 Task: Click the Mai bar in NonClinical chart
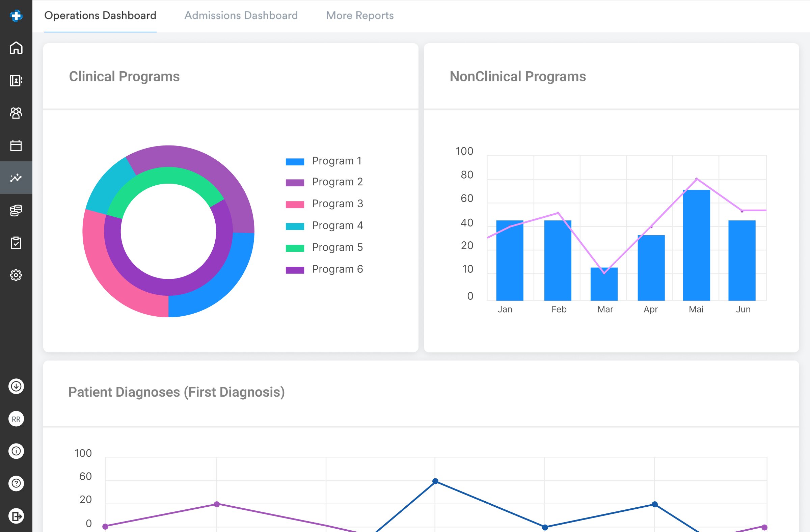pyautogui.click(x=696, y=245)
